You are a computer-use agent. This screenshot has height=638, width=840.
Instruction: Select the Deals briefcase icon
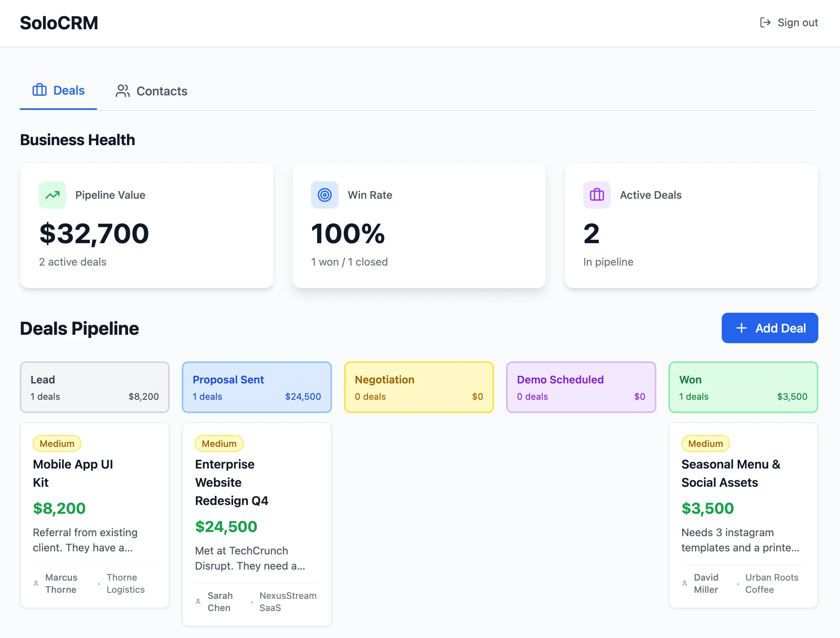tap(40, 90)
